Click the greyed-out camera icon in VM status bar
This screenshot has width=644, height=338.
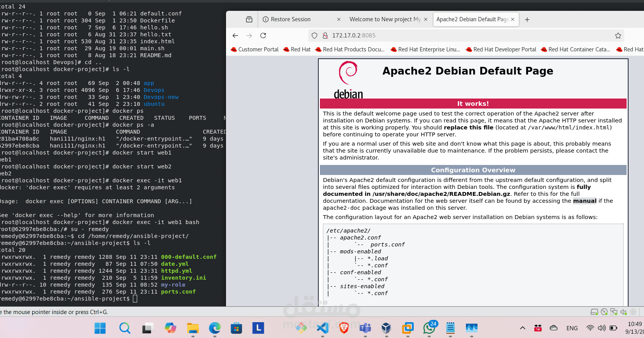[633, 312]
